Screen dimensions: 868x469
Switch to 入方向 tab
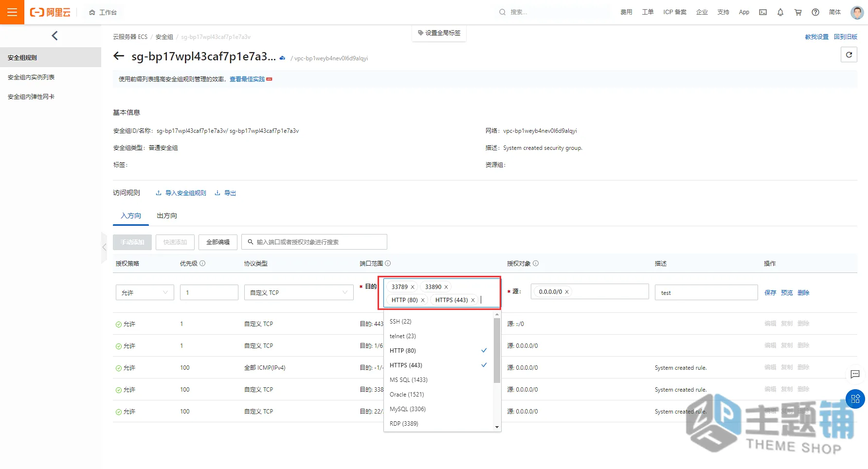coord(131,216)
